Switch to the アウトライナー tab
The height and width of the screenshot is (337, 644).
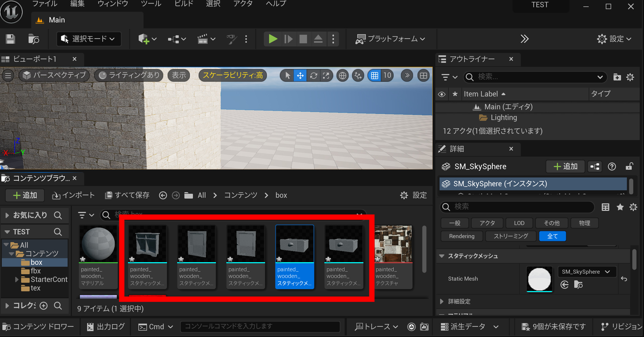point(472,59)
